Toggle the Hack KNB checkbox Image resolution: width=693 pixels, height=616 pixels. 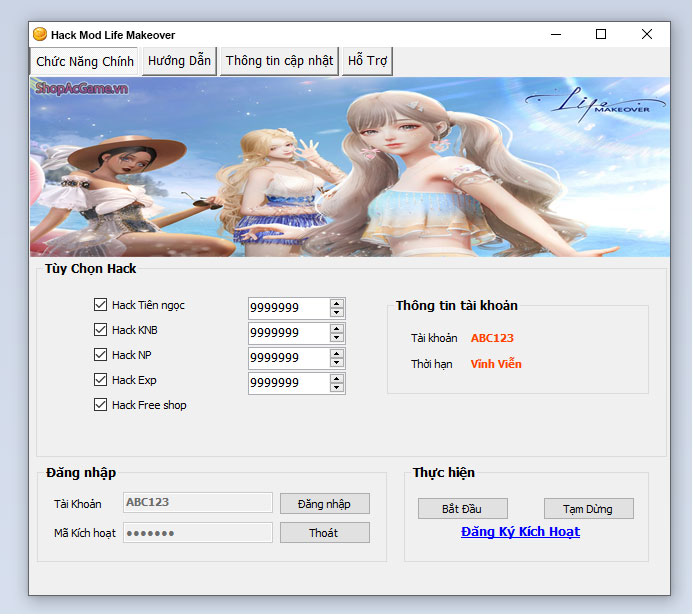(x=100, y=330)
